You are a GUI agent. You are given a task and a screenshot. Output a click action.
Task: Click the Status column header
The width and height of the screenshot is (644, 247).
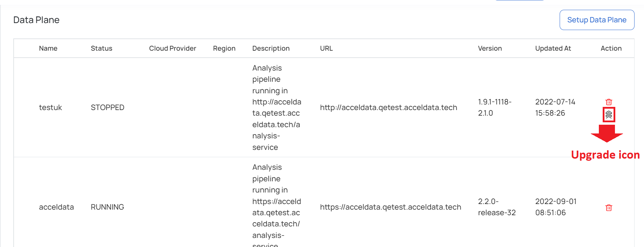[x=101, y=48]
